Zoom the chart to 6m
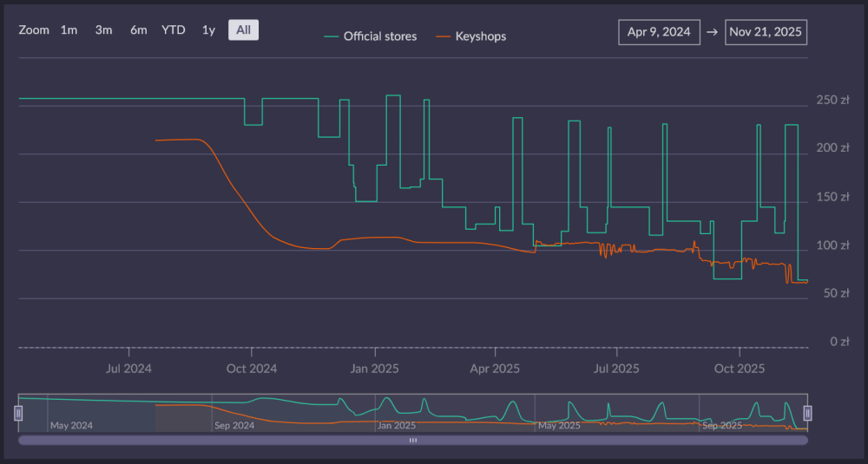Image resolution: width=868 pixels, height=464 pixels. [138, 30]
